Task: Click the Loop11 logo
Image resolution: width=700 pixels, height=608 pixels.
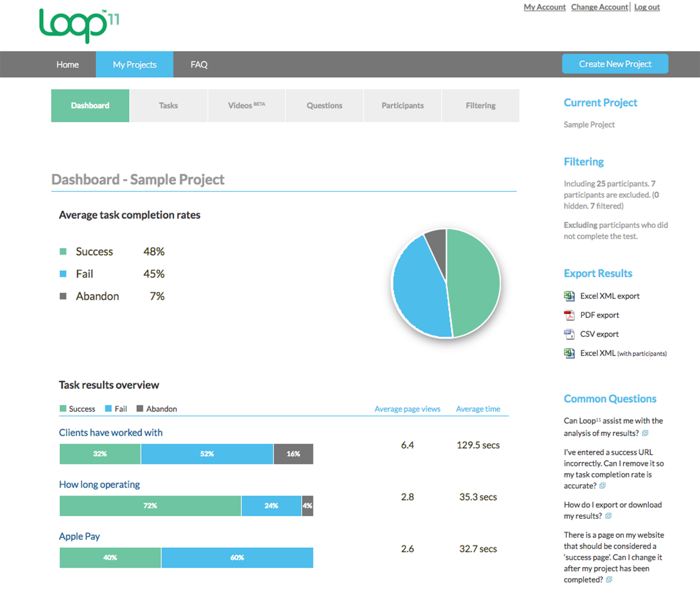Action: [79, 25]
